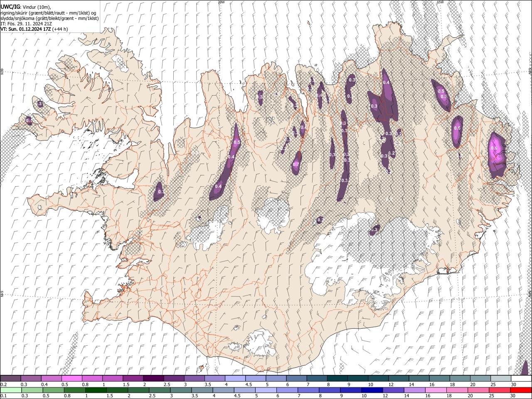532x399 pixels.
Task: Pick bottom-row rain swatch between 12 and 14
Action: (x=393, y=390)
